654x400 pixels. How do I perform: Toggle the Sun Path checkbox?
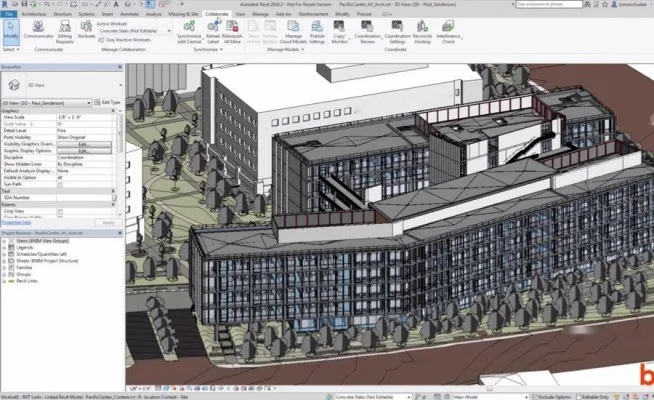(60, 184)
